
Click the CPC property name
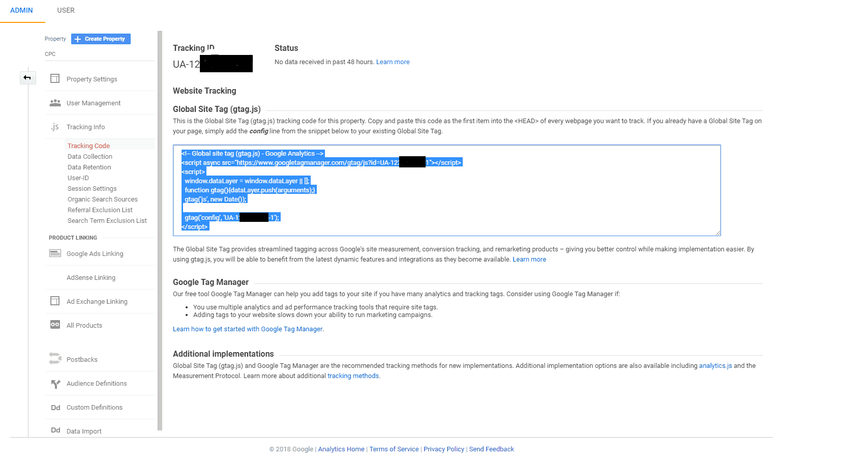click(50, 54)
